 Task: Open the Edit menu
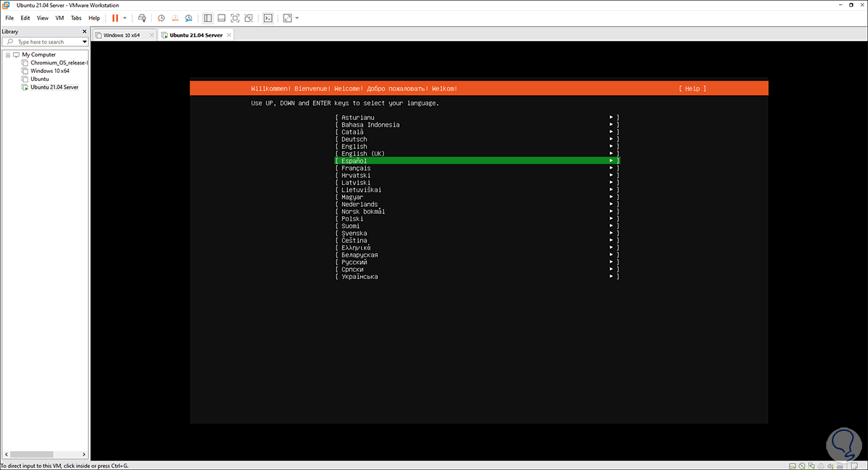(25, 17)
